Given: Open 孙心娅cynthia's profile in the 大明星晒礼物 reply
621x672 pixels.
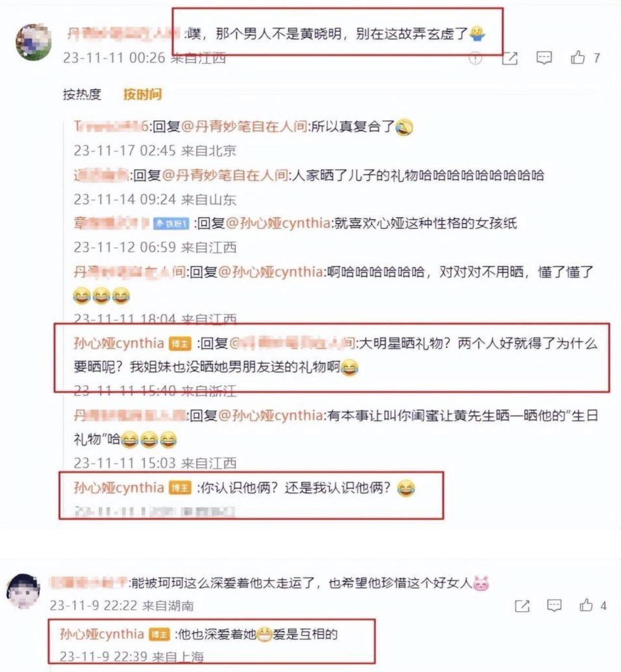Looking at the screenshot, I should [x=119, y=343].
